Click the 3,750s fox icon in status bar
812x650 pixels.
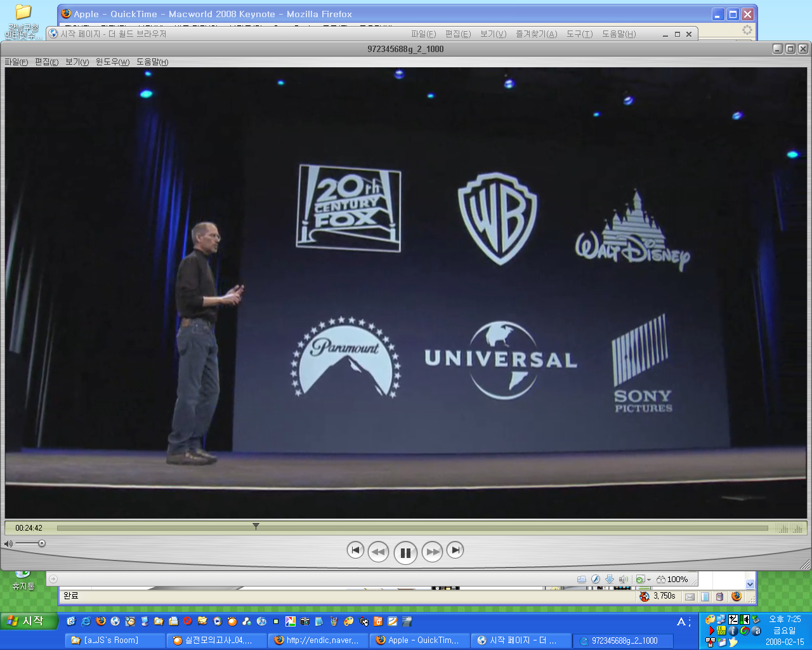click(x=645, y=596)
